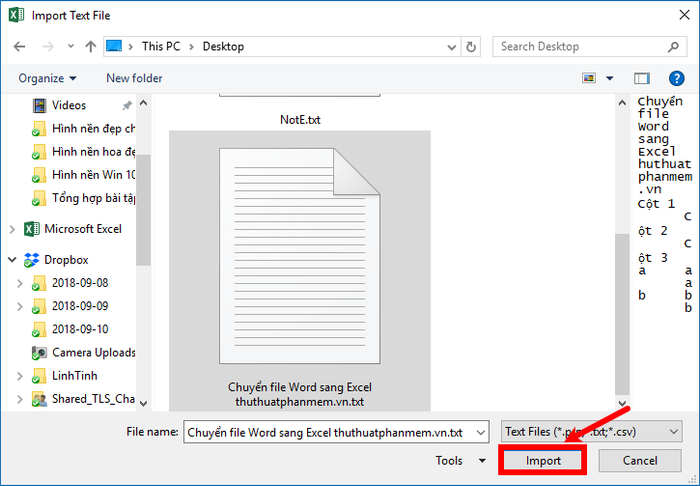This screenshot has height=486, width=700.
Task: Select This PC in the address path
Action: (161, 46)
